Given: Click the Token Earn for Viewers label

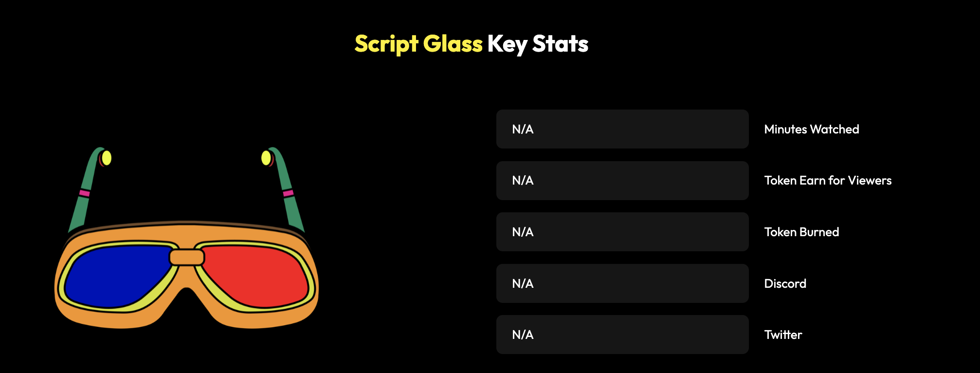Looking at the screenshot, I should (827, 181).
